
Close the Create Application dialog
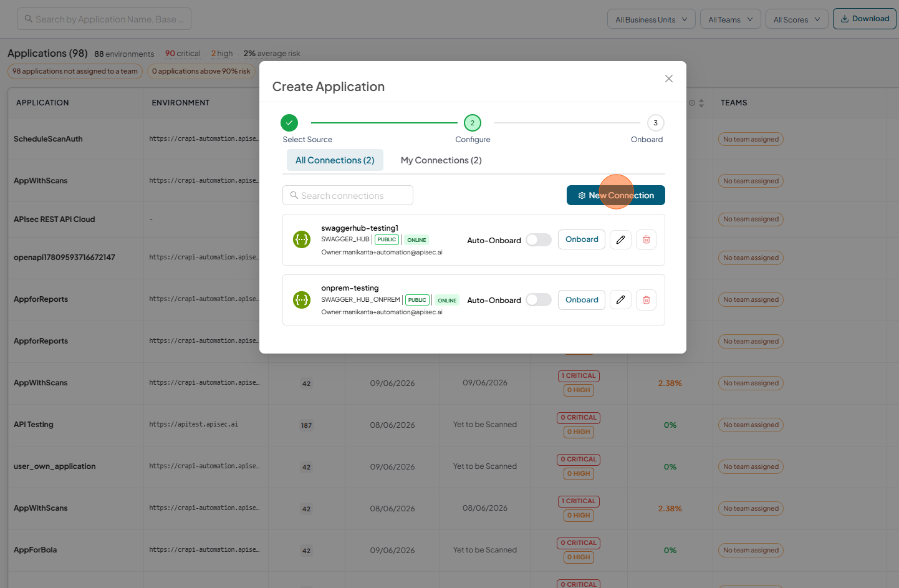click(668, 79)
